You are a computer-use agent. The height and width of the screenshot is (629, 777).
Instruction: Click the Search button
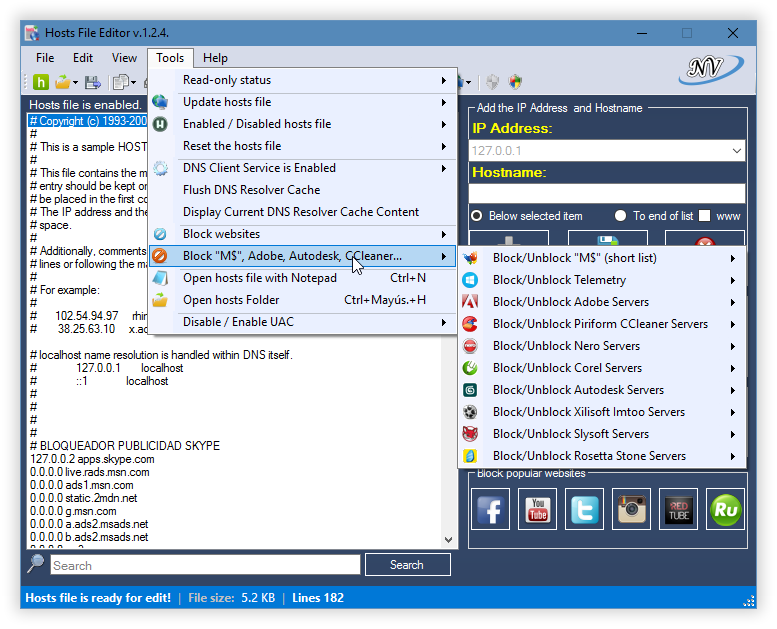point(407,565)
